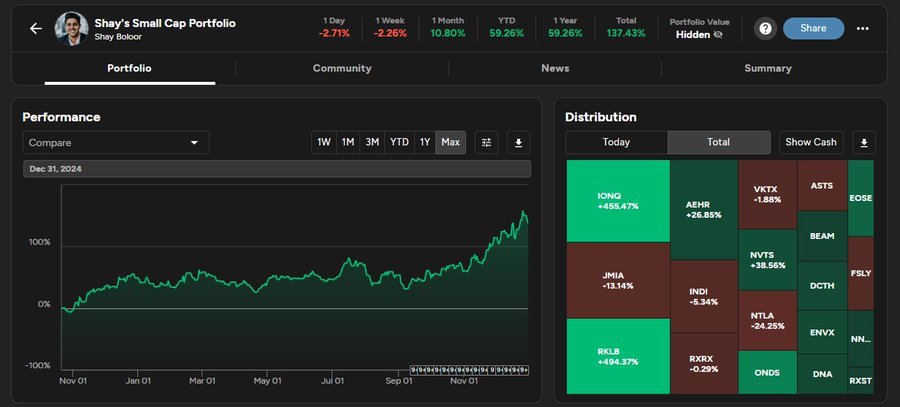Download the distribution data
This screenshot has width=900, height=407.
click(x=866, y=142)
